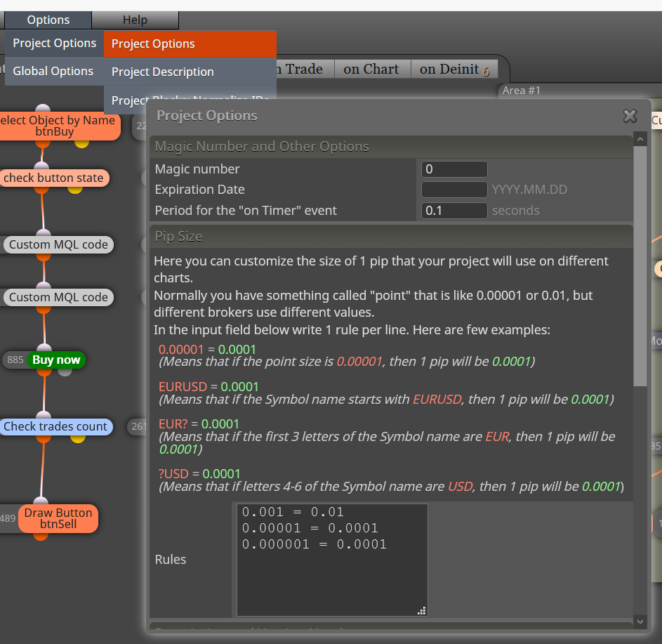Select the second Custom MQL code block

pos(58,297)
